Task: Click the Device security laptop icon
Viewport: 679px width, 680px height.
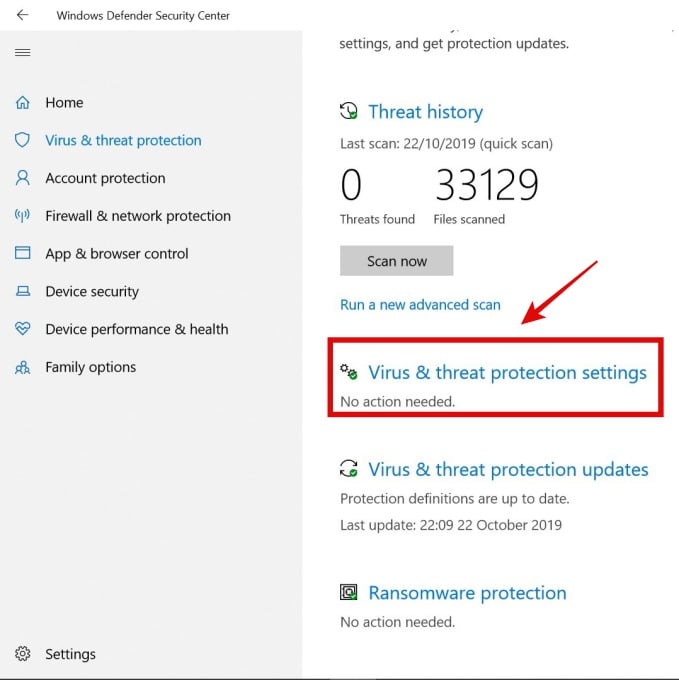Action: [x=22, y=292]
